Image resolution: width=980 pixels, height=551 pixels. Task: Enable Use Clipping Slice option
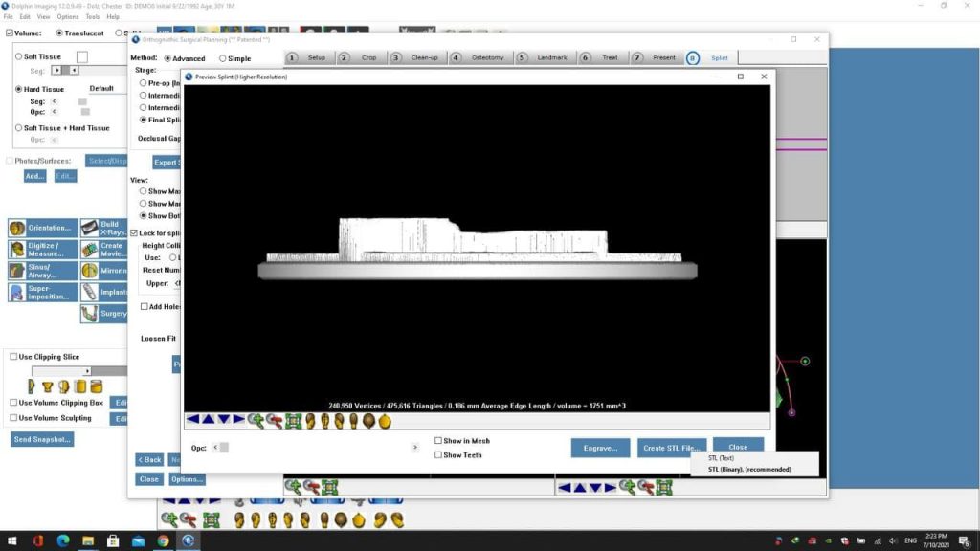tap(13, 357)
